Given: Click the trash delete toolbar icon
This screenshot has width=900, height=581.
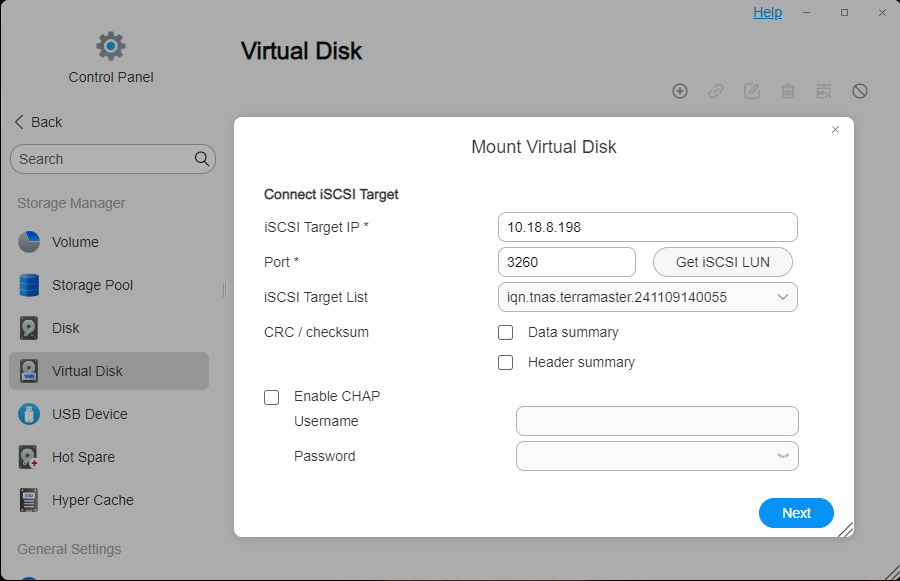Looking at the screenshot, I should pos(788,91).
